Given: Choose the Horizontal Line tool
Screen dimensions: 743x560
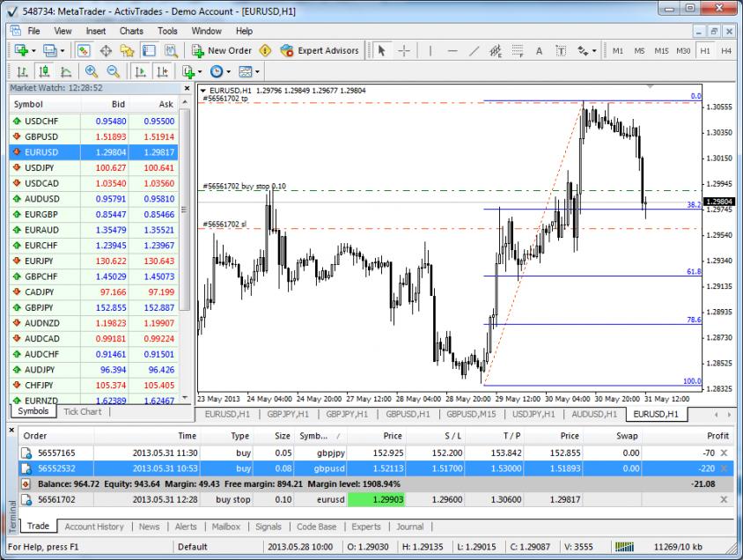Looking at the screenshot, I should click(x=452, y=51).
